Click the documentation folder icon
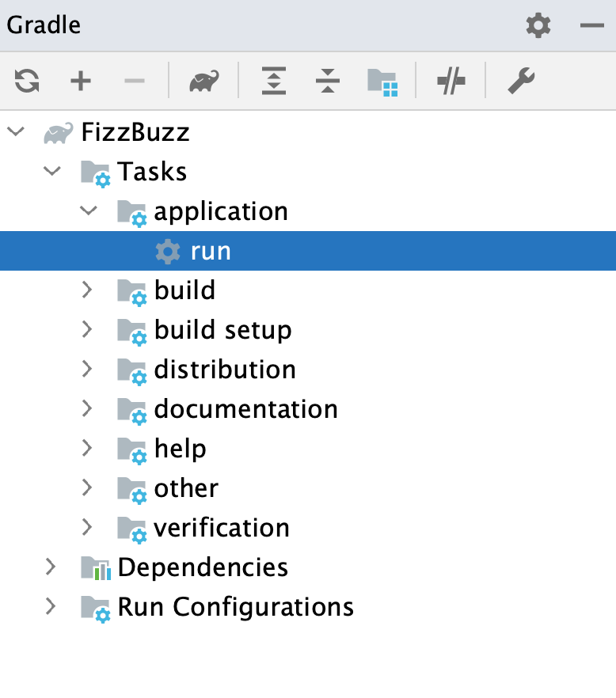The height and width of the screenshot is (698, 616). (x=132, y=412)
